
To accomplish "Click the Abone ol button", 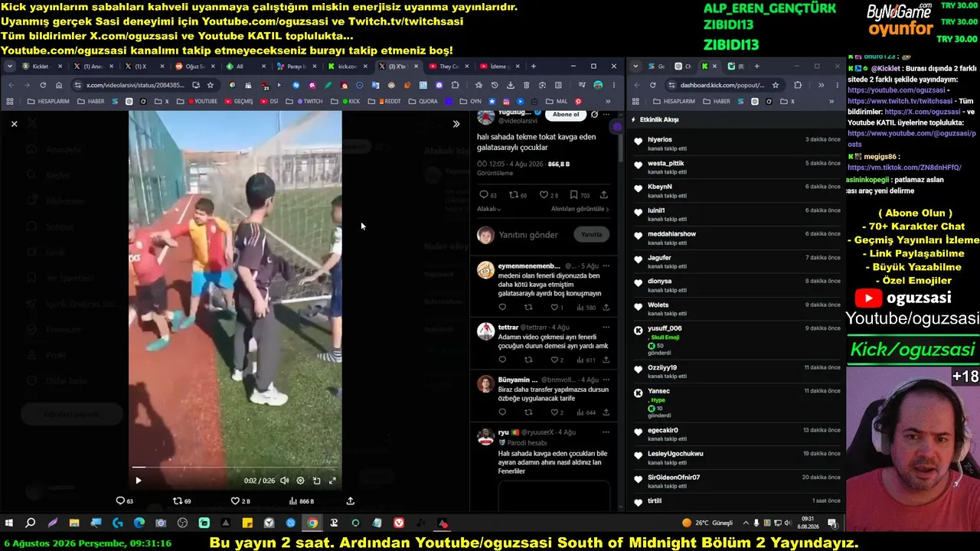I will (566, 115).
